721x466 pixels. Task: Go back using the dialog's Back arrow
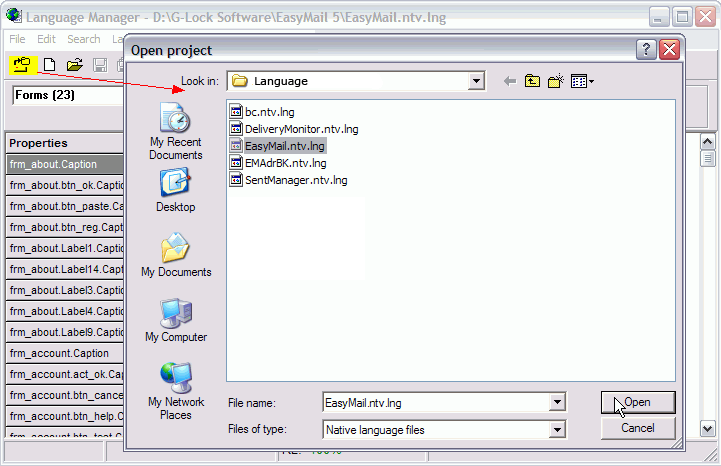[509, 81]
